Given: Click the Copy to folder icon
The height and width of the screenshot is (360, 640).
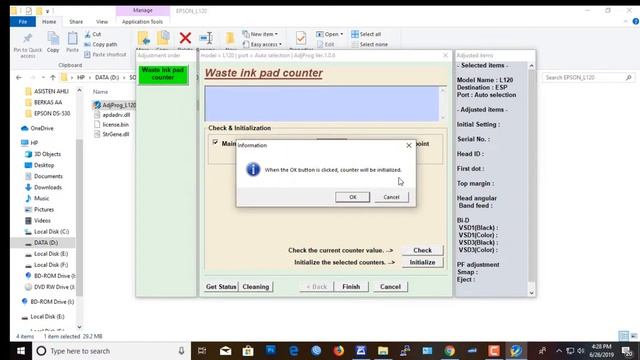Looking at the screenshot, I should 163,38.
